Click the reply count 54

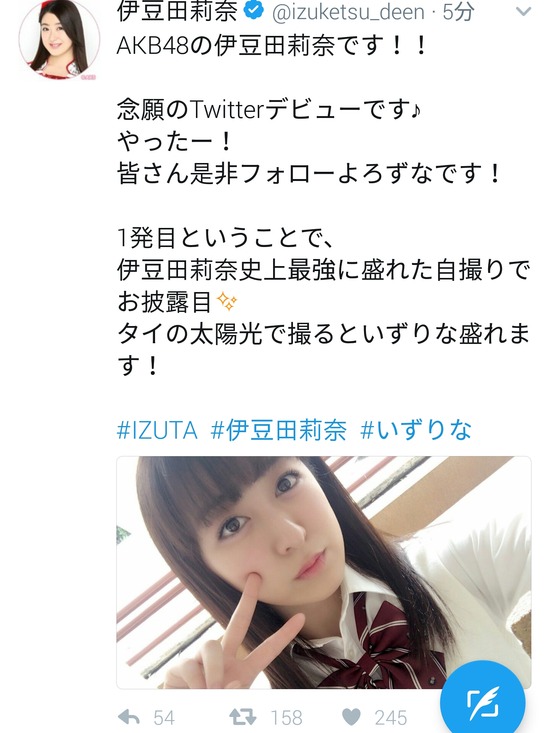click(164, 718)
